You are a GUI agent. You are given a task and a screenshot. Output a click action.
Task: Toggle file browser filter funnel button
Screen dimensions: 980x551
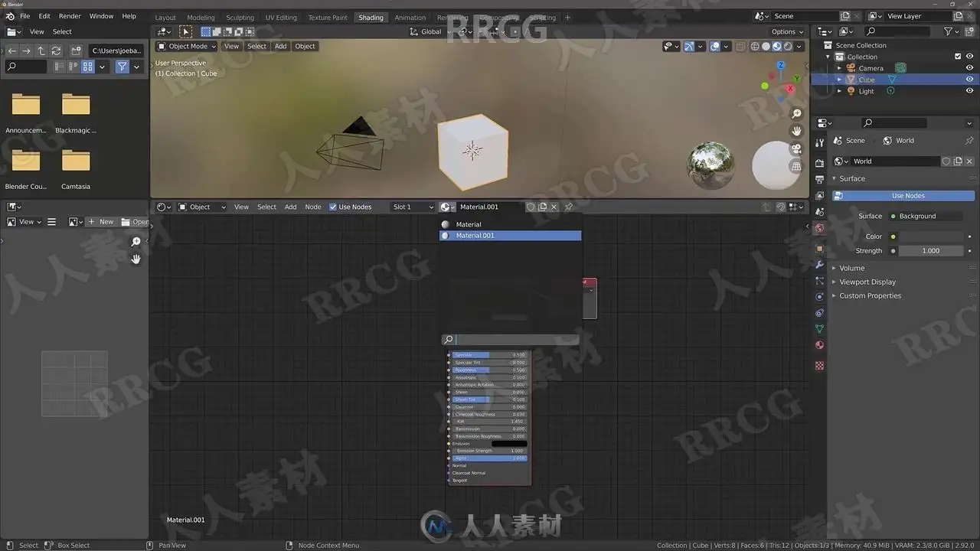[x=122, y=67]
